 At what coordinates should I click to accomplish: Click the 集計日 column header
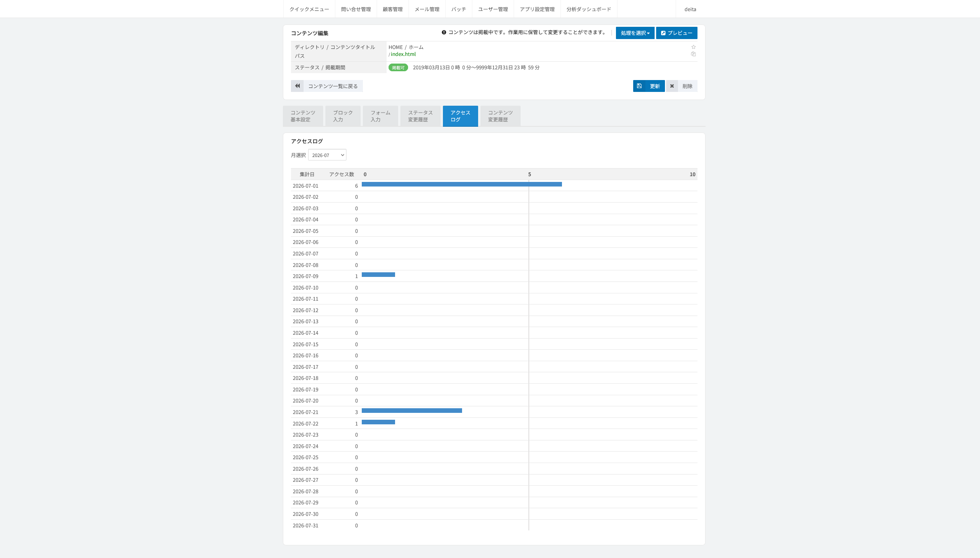tap(307, 174)
